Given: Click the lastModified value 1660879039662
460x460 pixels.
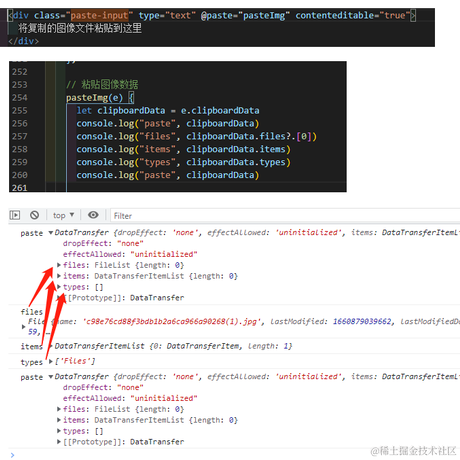Looking at the screenshot, I should (x=362, y=322).
